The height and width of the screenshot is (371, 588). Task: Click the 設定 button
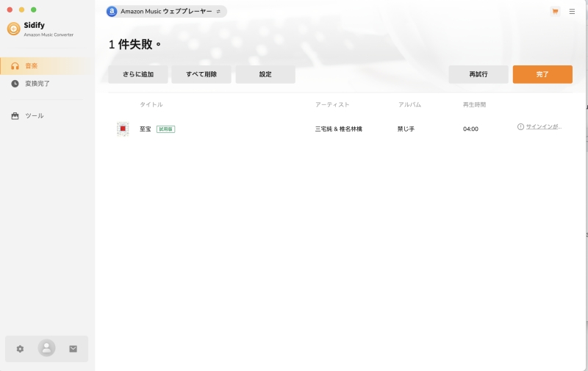[x=265, y=74]
